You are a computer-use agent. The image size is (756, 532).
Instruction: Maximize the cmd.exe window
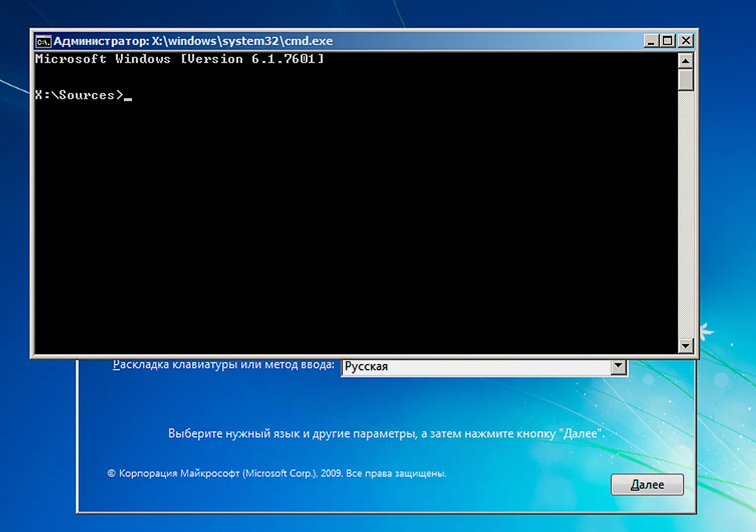[667, 41]
